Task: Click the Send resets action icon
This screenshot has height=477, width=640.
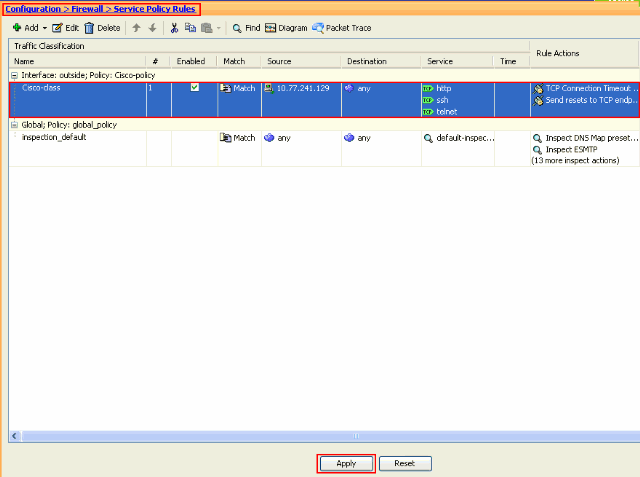Action: (x=538, y=100)
